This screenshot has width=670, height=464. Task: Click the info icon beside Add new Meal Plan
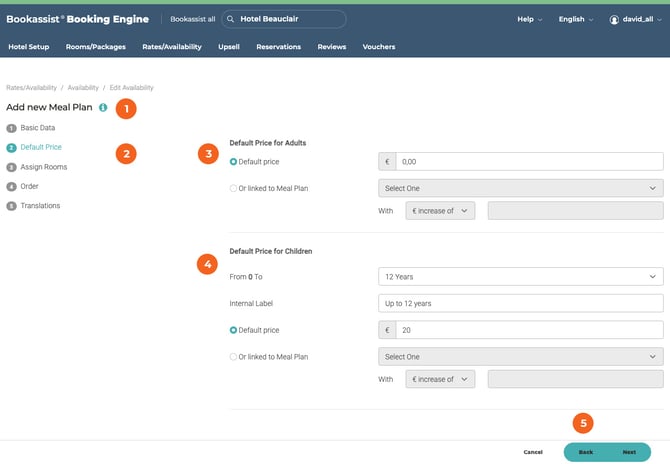coord(103,107)
